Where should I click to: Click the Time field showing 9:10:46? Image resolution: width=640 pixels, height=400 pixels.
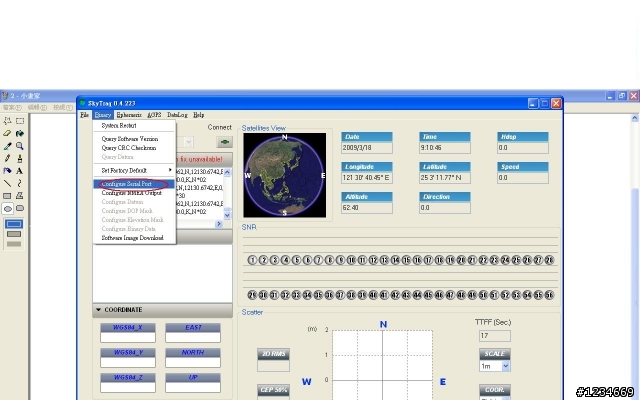tap(445, 147)
